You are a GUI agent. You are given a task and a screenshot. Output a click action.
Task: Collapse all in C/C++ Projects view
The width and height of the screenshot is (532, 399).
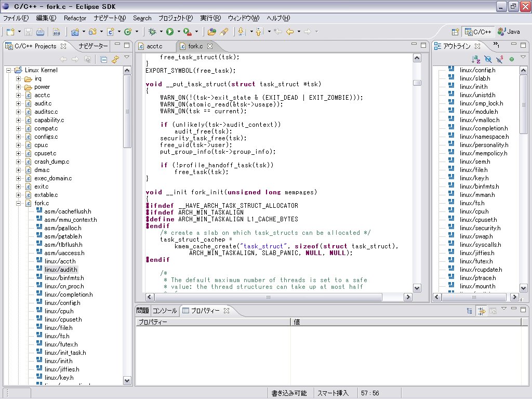(104, 59)
